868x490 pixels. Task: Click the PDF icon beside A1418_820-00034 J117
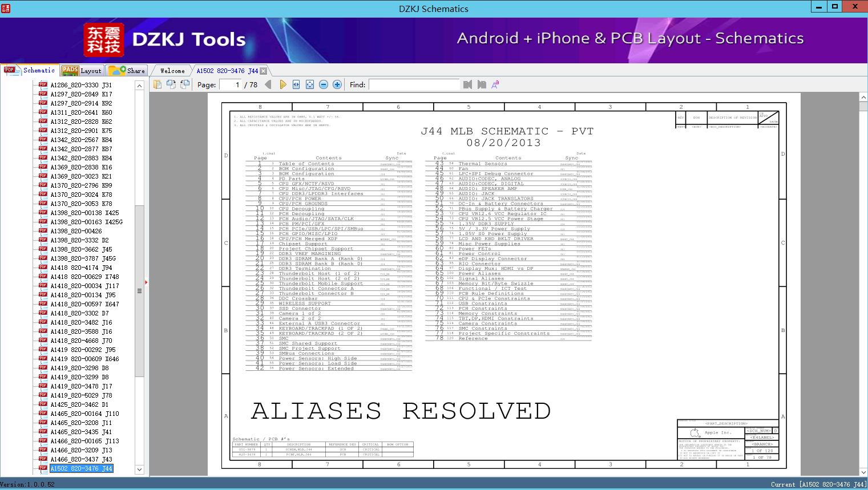[43, 285]
